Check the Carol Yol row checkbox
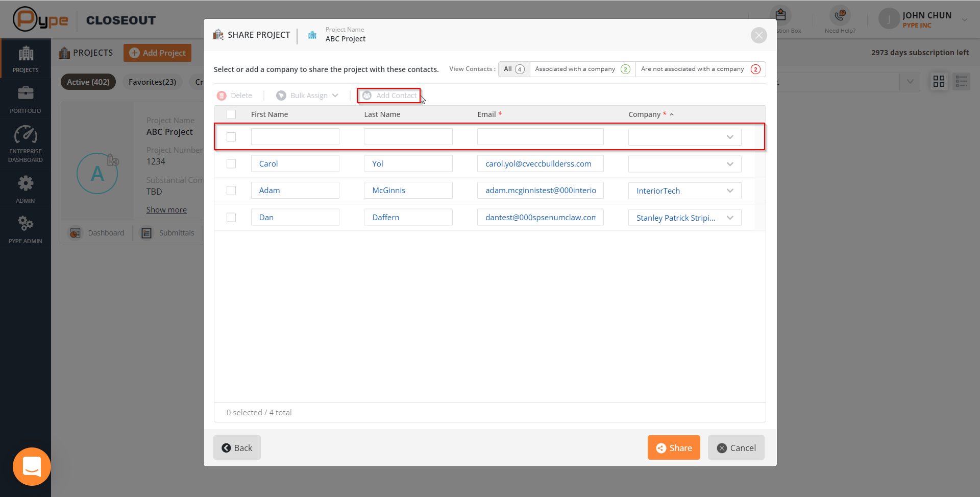Image resolution: width=980 pixels, height=497 pixels. point(231,163)
